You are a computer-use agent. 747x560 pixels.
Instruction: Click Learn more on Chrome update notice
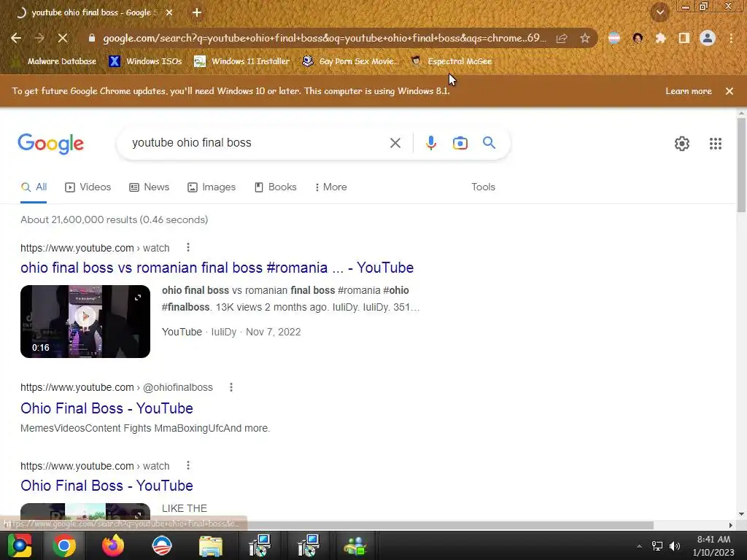(689, 91)
